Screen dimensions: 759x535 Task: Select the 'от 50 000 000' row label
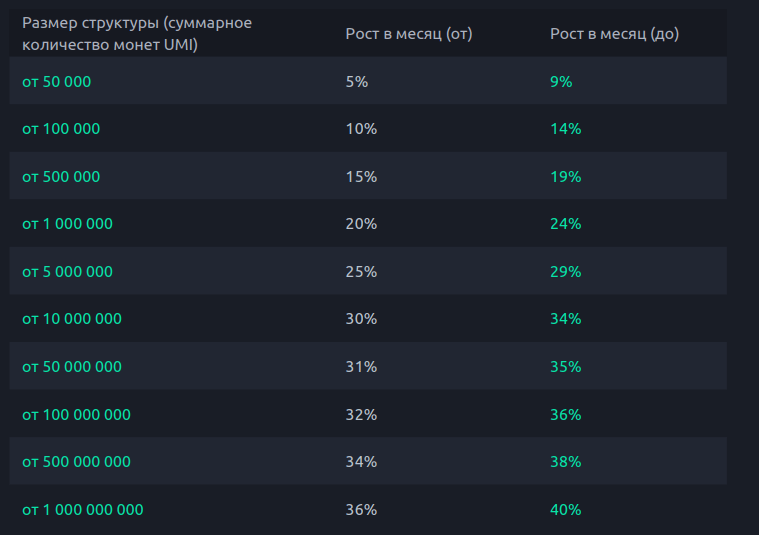[72, 367]
